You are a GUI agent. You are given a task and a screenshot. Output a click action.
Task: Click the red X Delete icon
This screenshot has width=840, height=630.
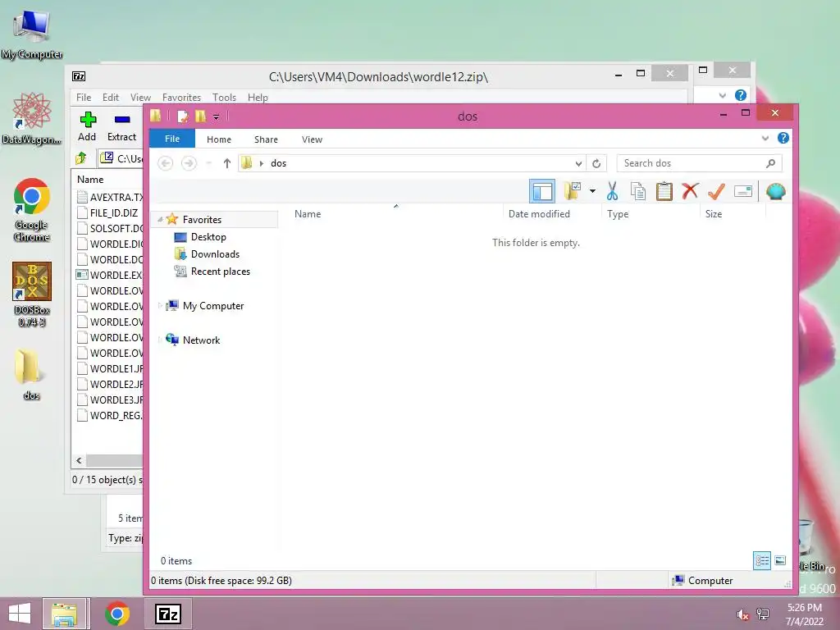coord(690,191)
